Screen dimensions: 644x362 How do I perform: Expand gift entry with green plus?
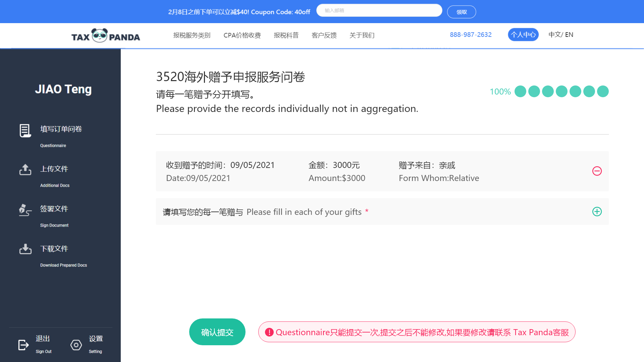click(x=597, y=212)
